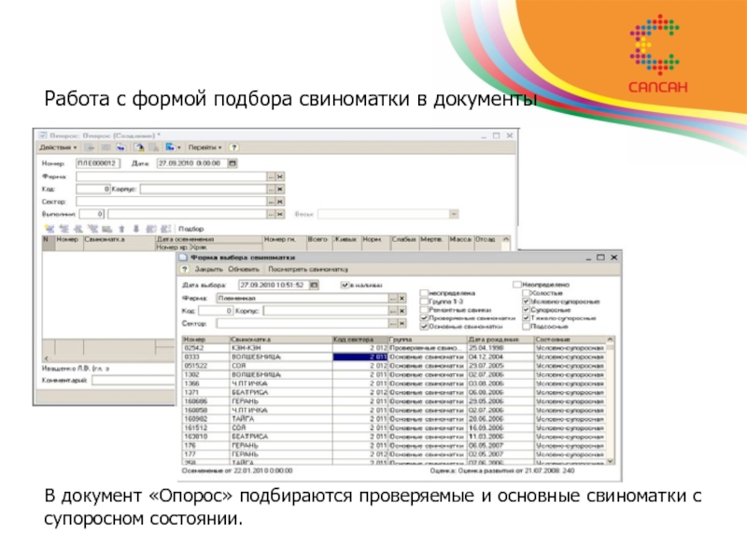Click the vertical scrollbar of the sow list
This screenshot has height=560, width=747.
613,401
